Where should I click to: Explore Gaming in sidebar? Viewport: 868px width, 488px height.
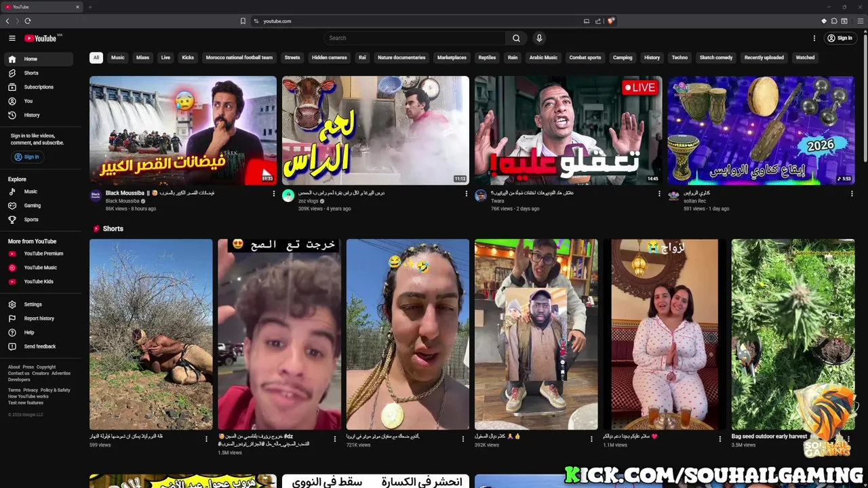(x=38, y=205)
